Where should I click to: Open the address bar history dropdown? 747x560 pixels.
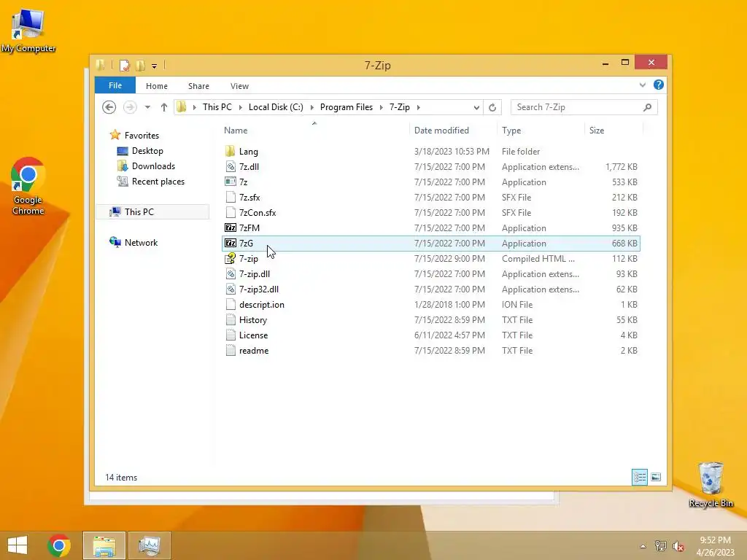[x=476, y=108]
